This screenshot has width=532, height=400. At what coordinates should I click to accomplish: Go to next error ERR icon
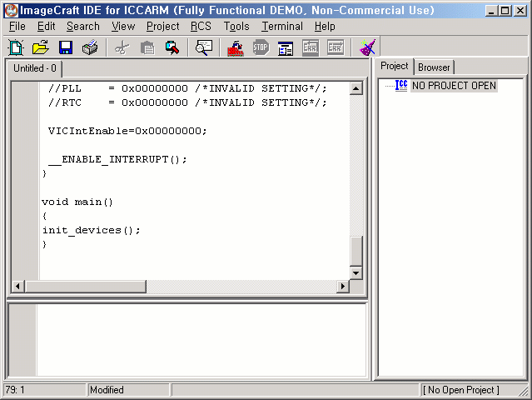[336, 47]
